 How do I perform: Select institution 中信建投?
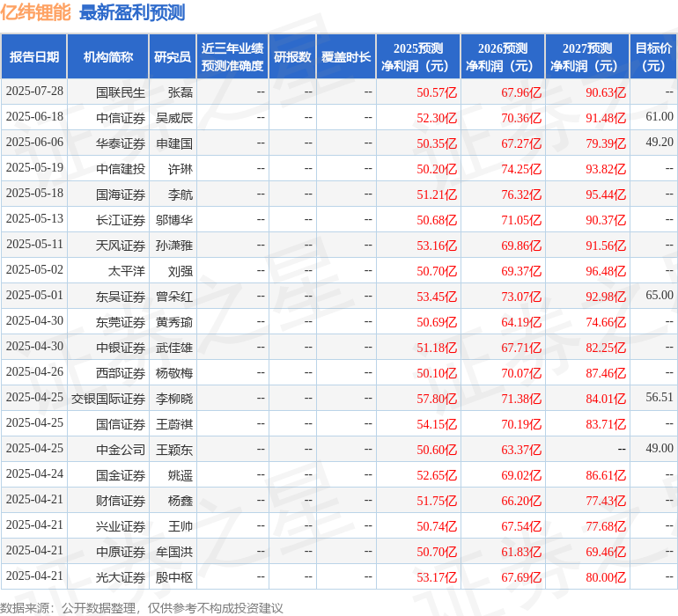(x=121, y=169)
